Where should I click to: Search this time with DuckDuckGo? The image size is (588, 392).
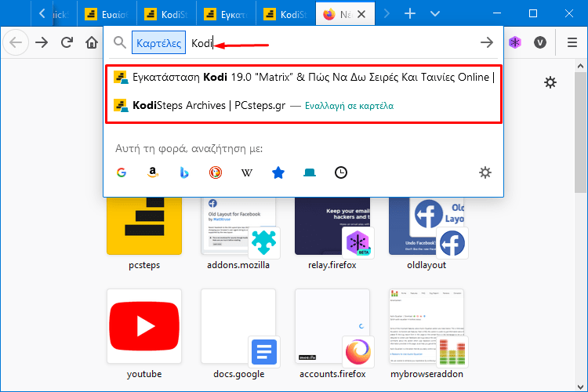216,172
